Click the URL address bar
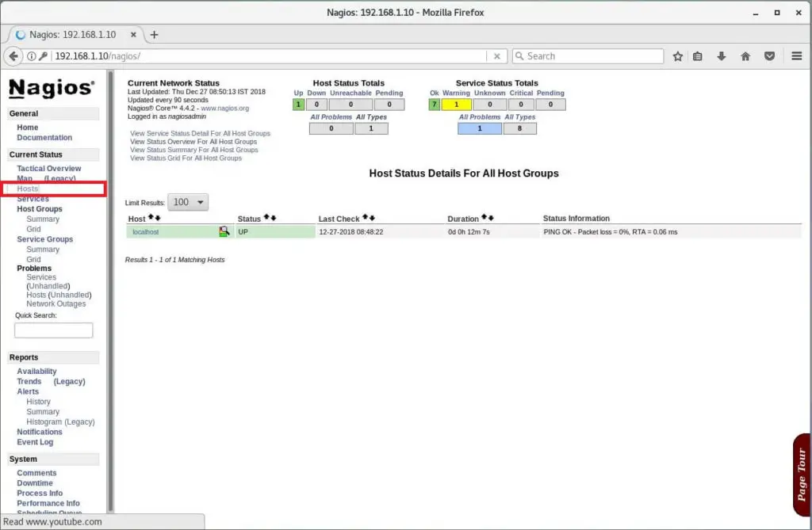812x530 pixels. 270,56
